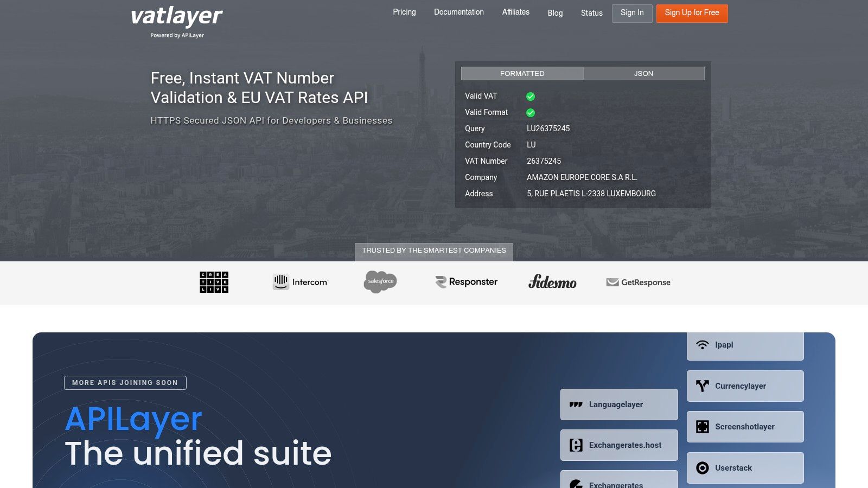Switch to the FORMATTED tab
Viewport: 868px width, 488px height.
(522, 74)
